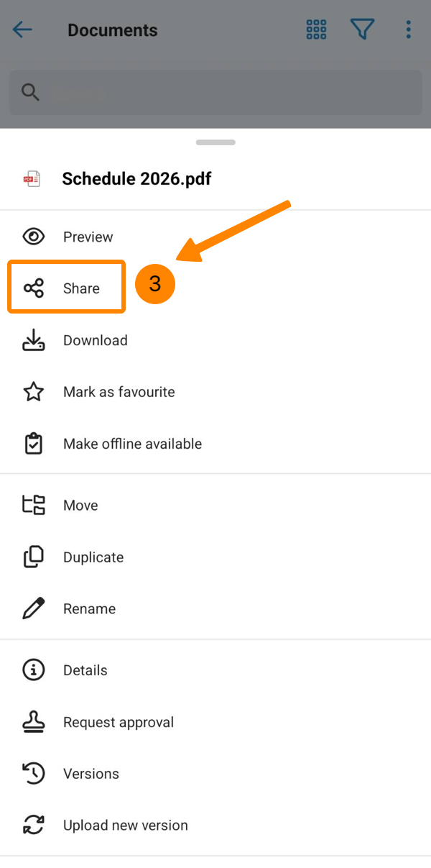Open file Details info icon
The height and width of the screenshot is (868, 431).
click(34, 670)
